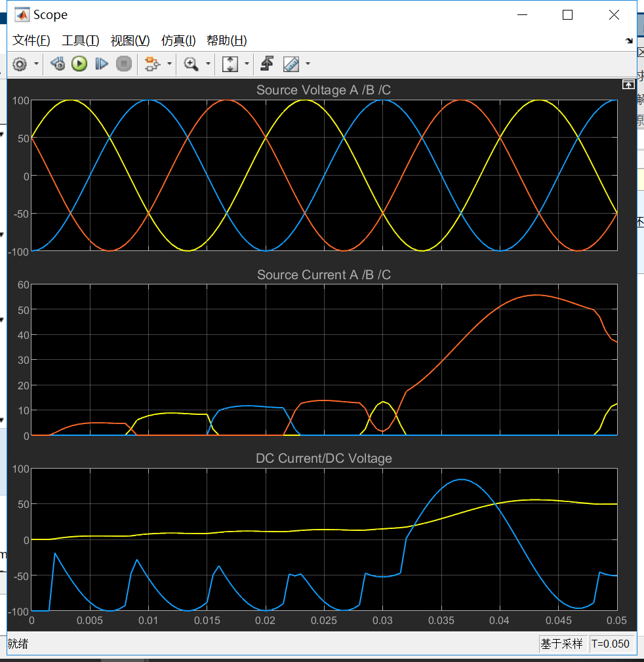Open the 文件(F) menu
Image resolution: width=644 pixels, height=662 pixels.
31,41
